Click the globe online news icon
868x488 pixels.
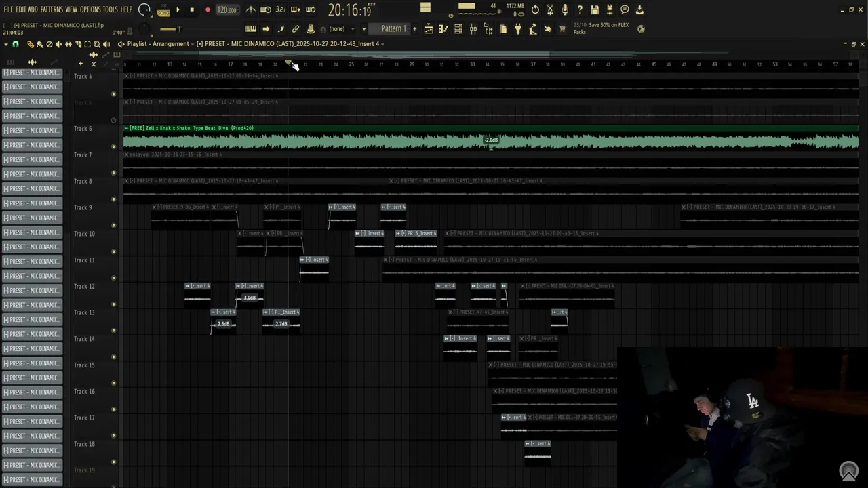642,29
